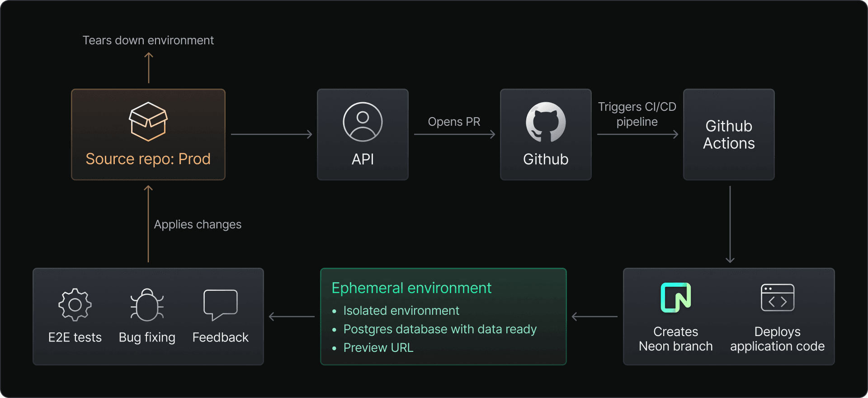Viewport: 868px width, 398px height.
Task: Click the Deploys application code text
Action: tap(777, 339)
